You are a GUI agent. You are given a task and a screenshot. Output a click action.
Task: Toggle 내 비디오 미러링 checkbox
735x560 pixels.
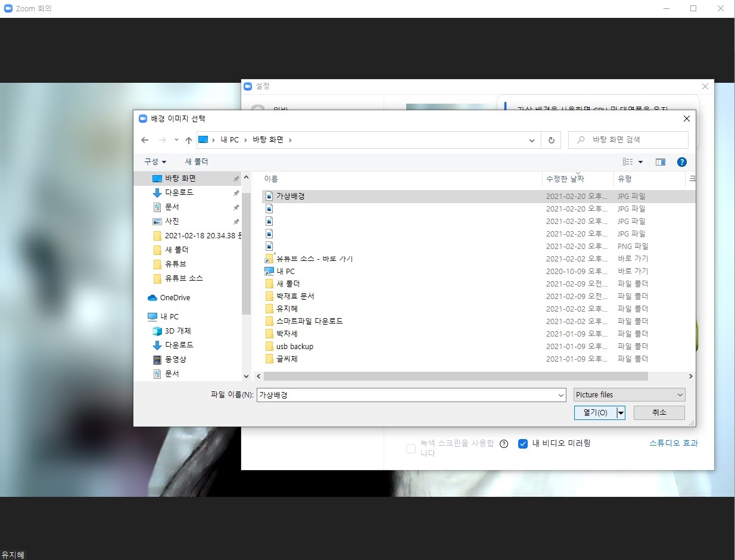523,444
